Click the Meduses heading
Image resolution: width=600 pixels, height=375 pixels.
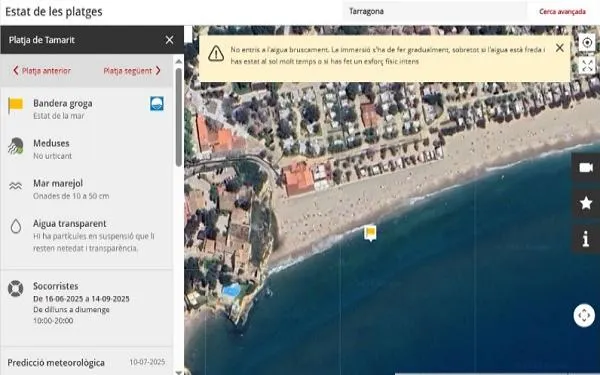(51, 143)
